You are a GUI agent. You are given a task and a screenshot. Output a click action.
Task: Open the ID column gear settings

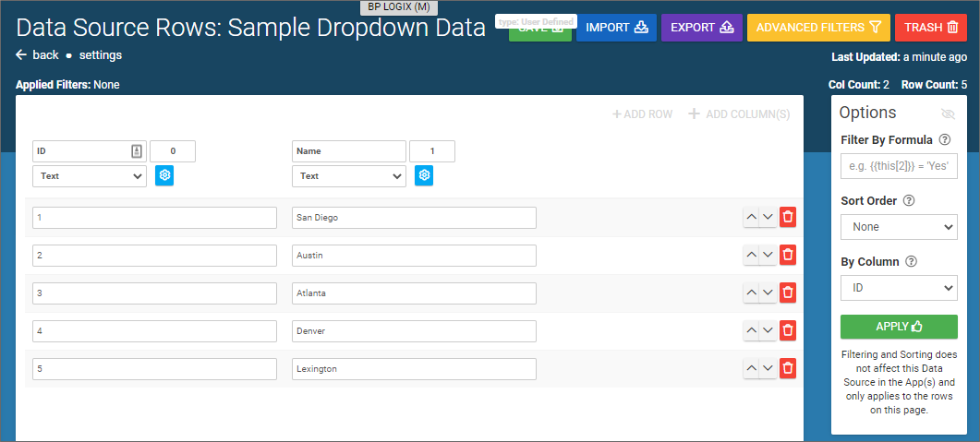coord(164,175)
